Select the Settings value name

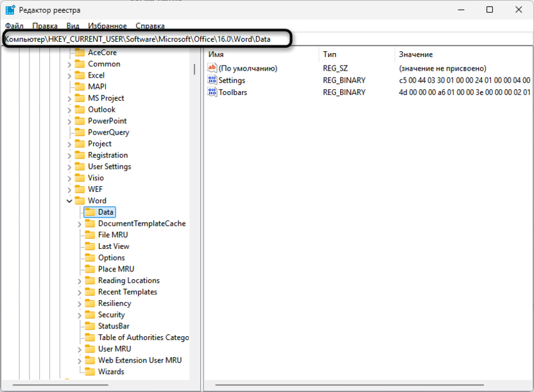tap(232, 80)
